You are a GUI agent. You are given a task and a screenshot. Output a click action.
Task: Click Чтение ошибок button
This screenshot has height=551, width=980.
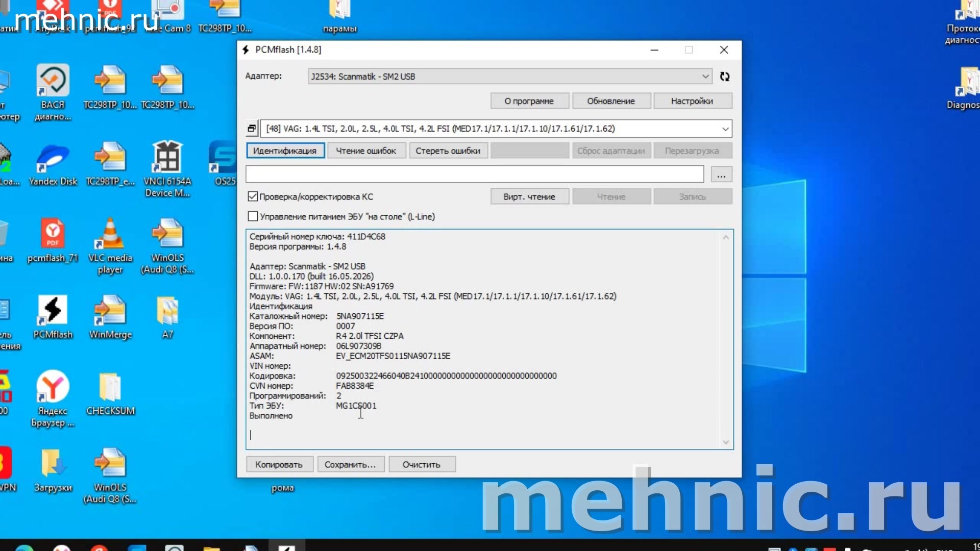pyautogui.click(x=366, y=151)
